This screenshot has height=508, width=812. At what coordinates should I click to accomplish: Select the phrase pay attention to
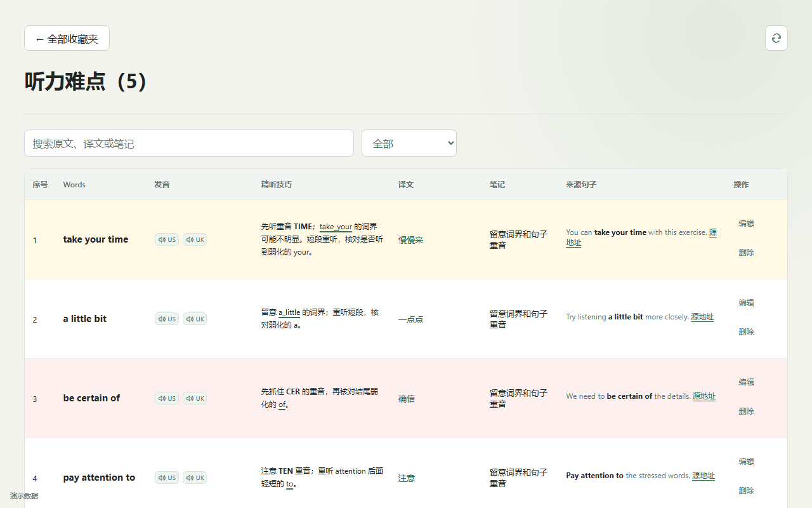(x=99, y=478)
